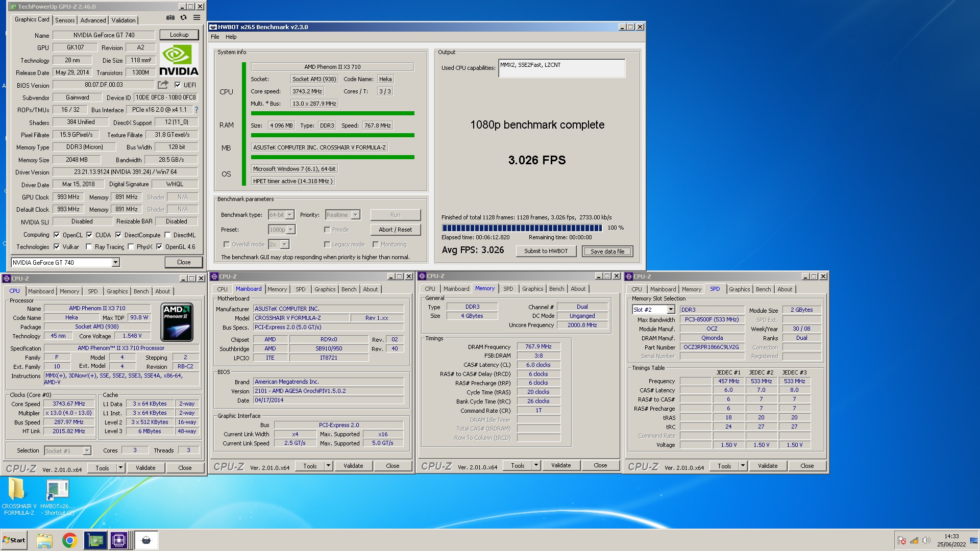Expand the NVIDIA GeForce GT 740 GPU dropdown
Viewport: 980px width, 551px height.
115,262
